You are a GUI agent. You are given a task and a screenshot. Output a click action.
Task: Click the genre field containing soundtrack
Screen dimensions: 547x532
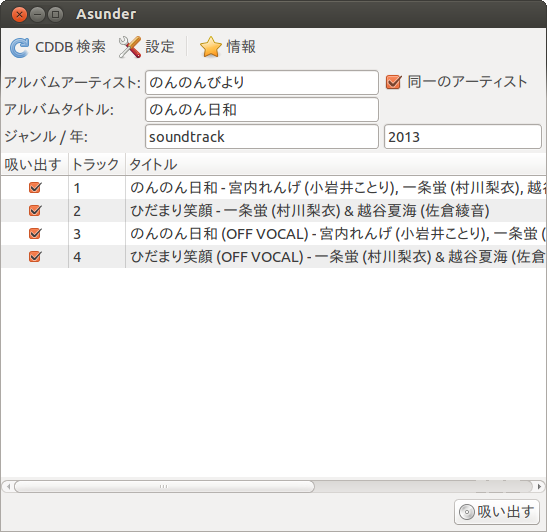[262, 137]
